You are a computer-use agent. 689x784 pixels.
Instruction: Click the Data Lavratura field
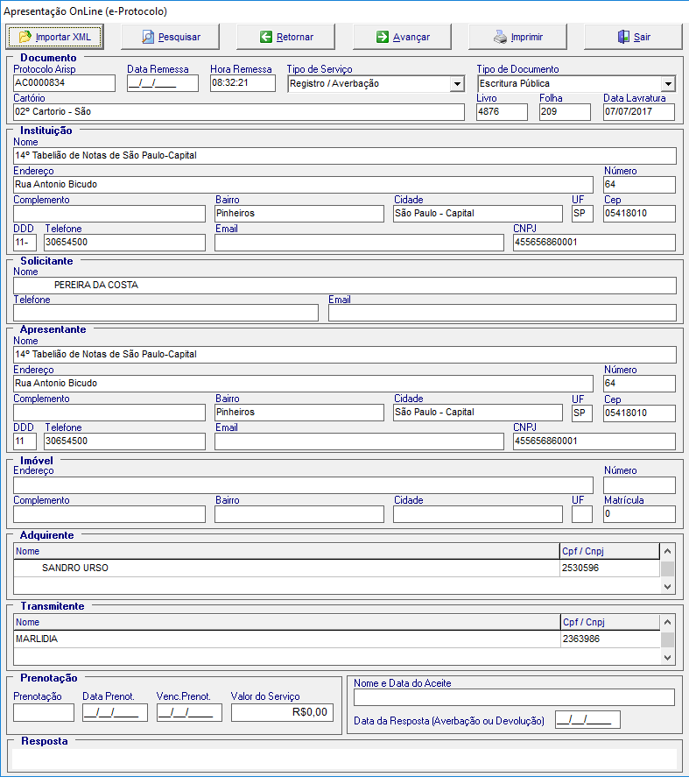[x=639, y=112]
